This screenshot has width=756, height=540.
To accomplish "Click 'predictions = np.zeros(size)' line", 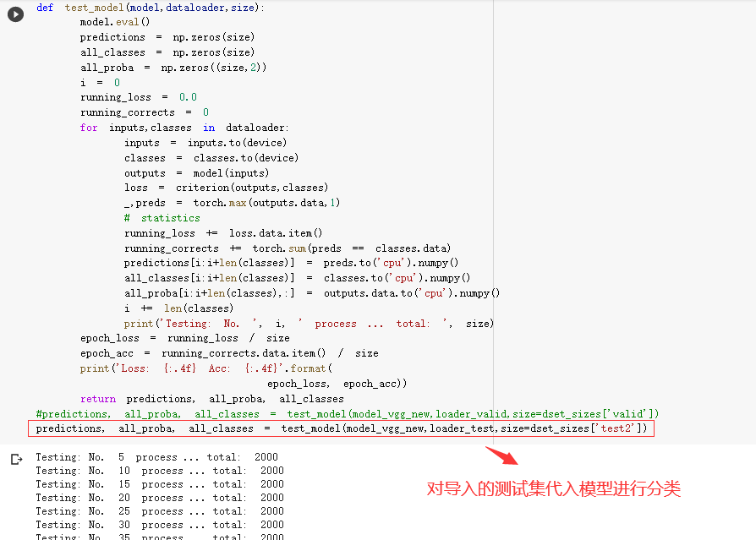I will click(x=167, y=37).
